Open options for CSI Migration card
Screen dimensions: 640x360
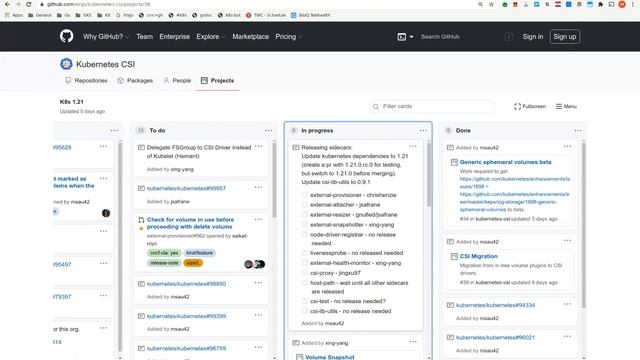pos(568,240)
